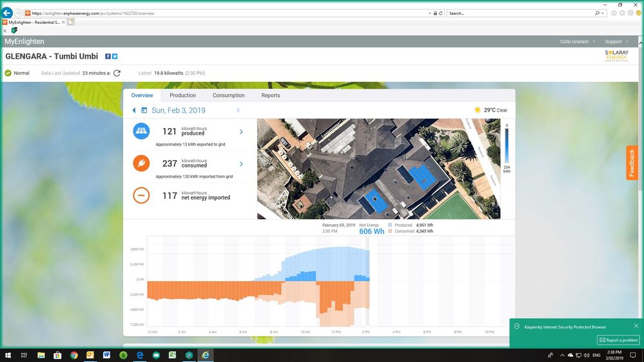
Task: Click the padlock security icon in address bar
Action: [435, 13]
